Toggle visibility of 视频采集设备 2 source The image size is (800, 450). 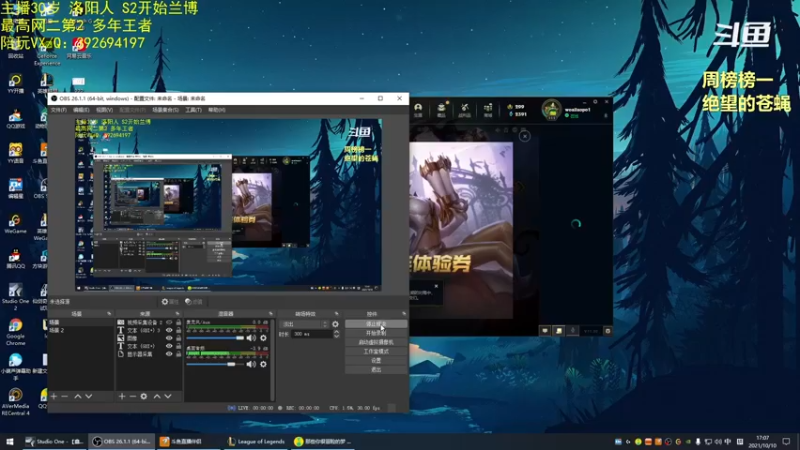coord(169,322)
